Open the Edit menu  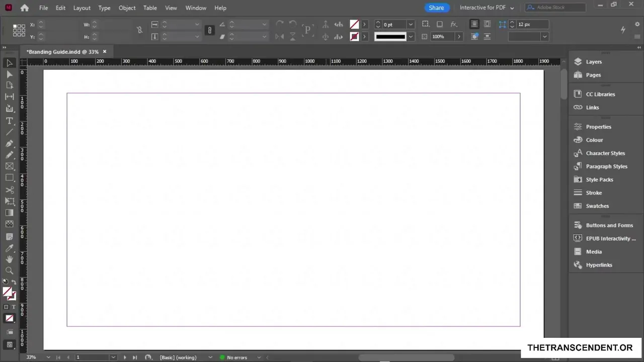coord(60,8)
